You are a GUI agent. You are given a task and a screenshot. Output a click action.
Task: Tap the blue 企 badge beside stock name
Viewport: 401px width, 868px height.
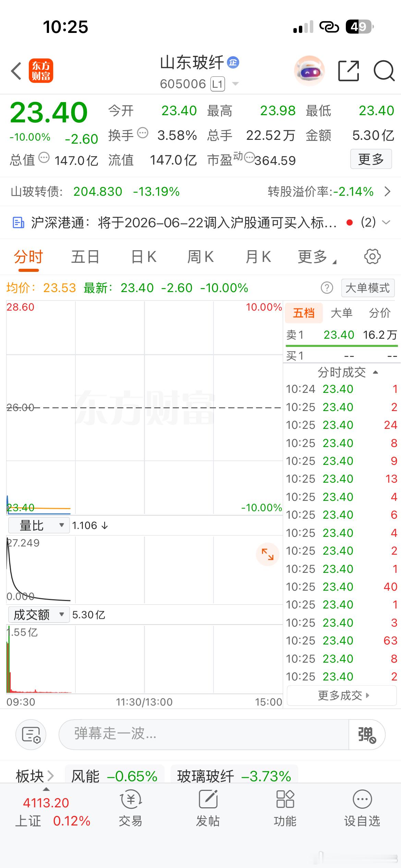[x=233, y=62]
